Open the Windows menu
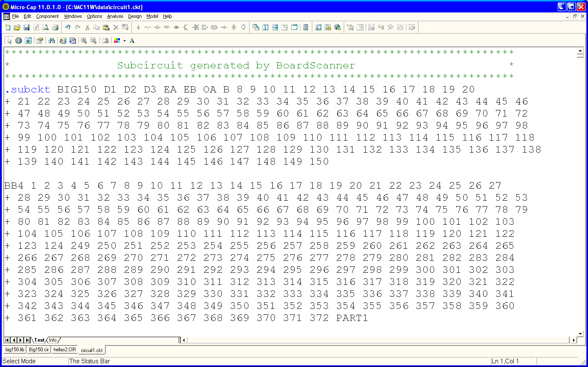 click(73, 16)
